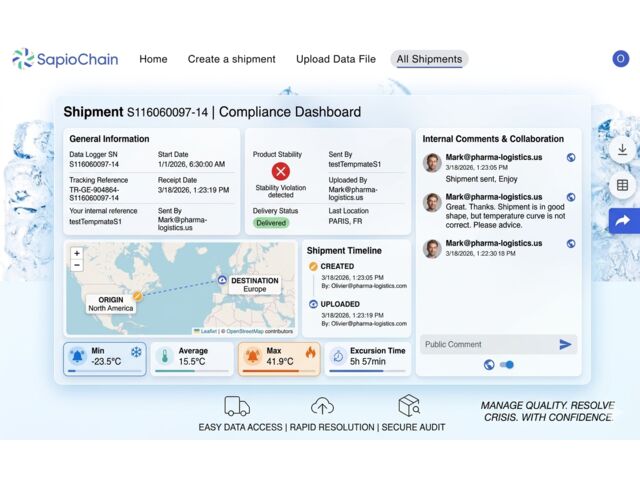This screenshot has height=480, width=640.
Task: Send the public comment with arrow icon
Action: pyautogui.click(x=565, y=344)
